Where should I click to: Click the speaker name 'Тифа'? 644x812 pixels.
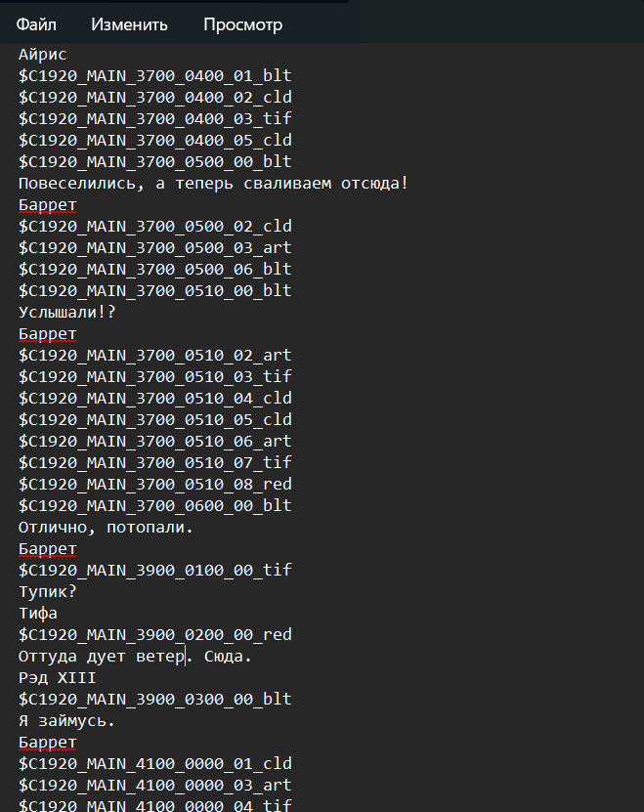38,613
